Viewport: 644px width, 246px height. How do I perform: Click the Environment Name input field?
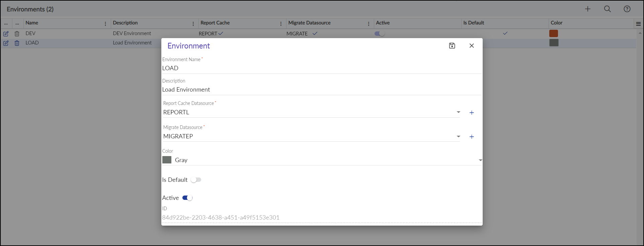point(322,68)
